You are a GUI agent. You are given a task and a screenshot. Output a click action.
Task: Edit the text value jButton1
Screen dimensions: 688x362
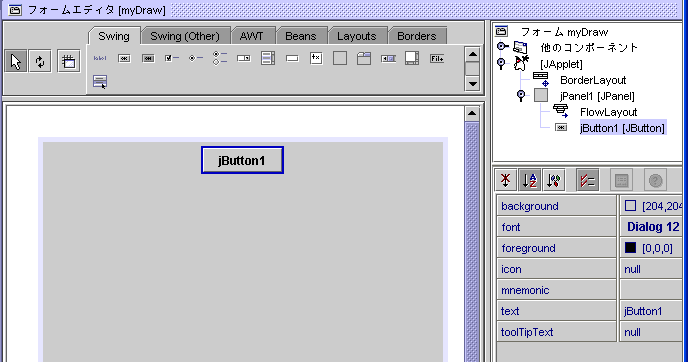pos(652,311)
